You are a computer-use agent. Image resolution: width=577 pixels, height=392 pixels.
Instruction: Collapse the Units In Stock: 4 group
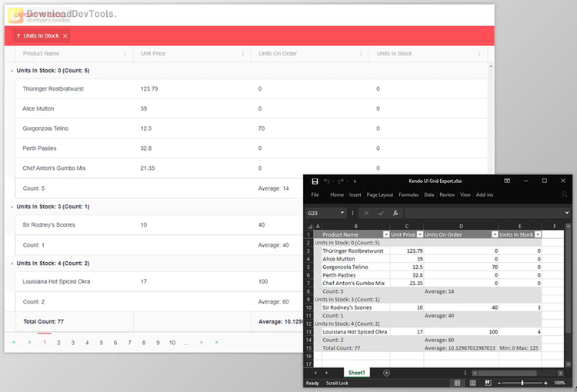click(x=12, y=264)
